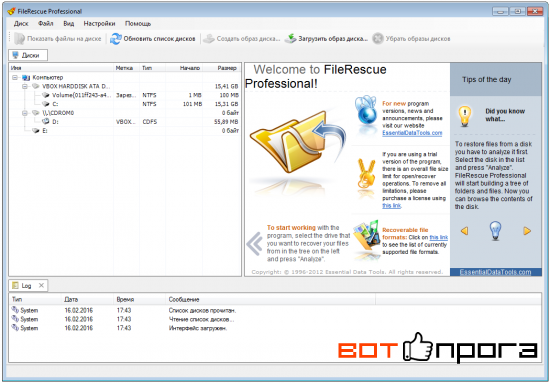Click the disc icon of drive D:
The width and height of the screenshot is (550, 383).
pyautogui.click(x=46, y=121)
